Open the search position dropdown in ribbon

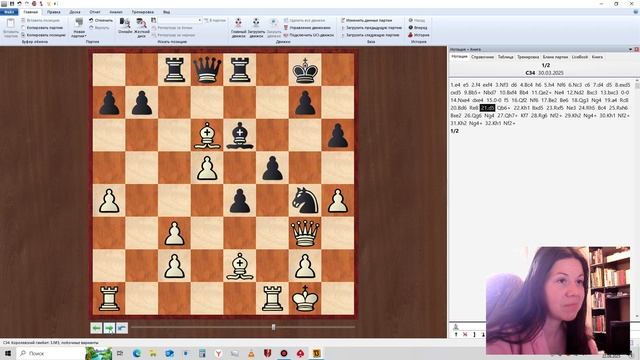pos(200,20)
